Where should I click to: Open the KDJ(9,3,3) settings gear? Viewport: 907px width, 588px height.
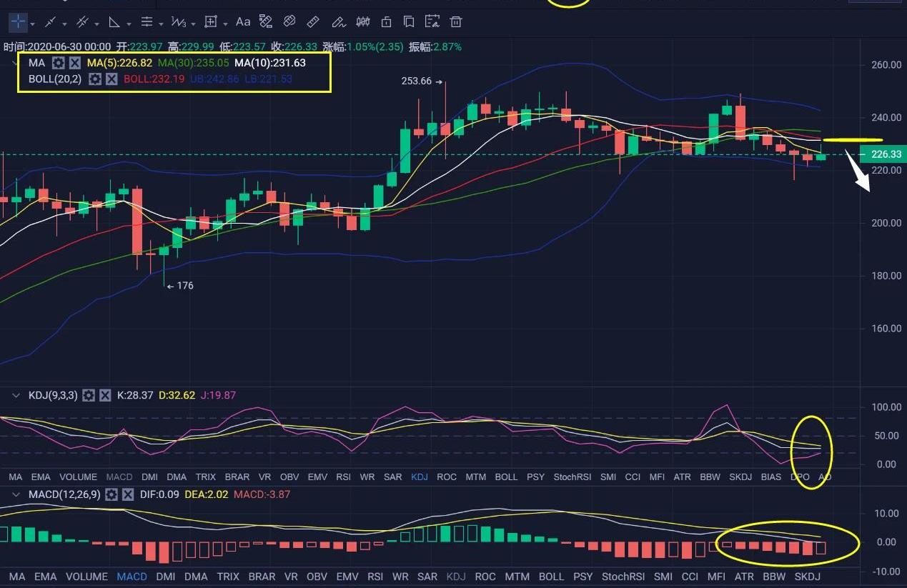pyautogui.click(x=89, y=395)
